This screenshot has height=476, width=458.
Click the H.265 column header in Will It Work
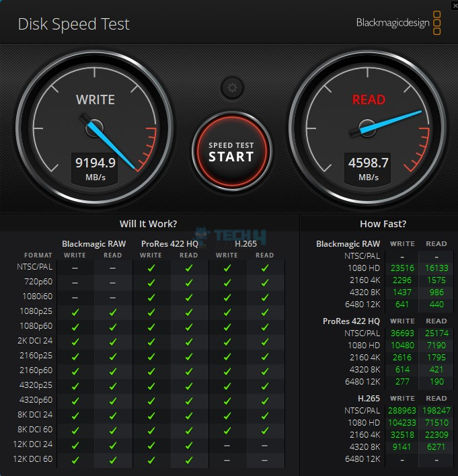245,244
